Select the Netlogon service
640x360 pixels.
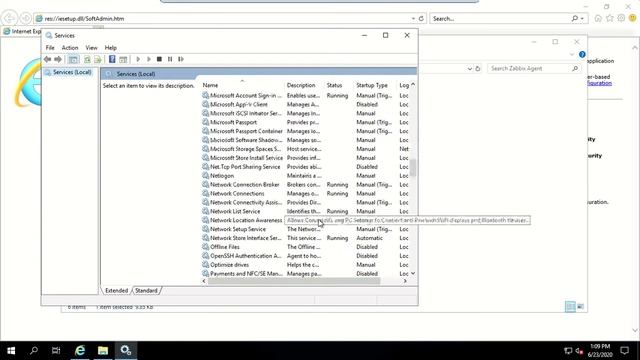point(305,176)
